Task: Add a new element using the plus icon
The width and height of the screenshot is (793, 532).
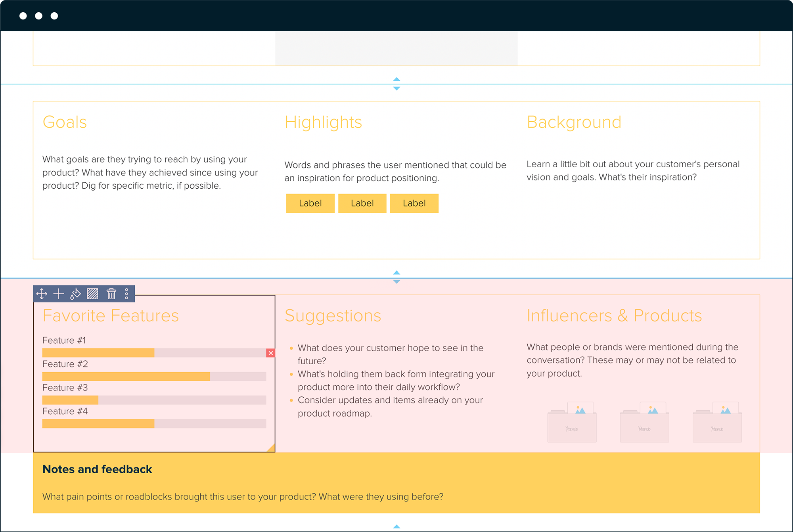Action: coord(58,294)
